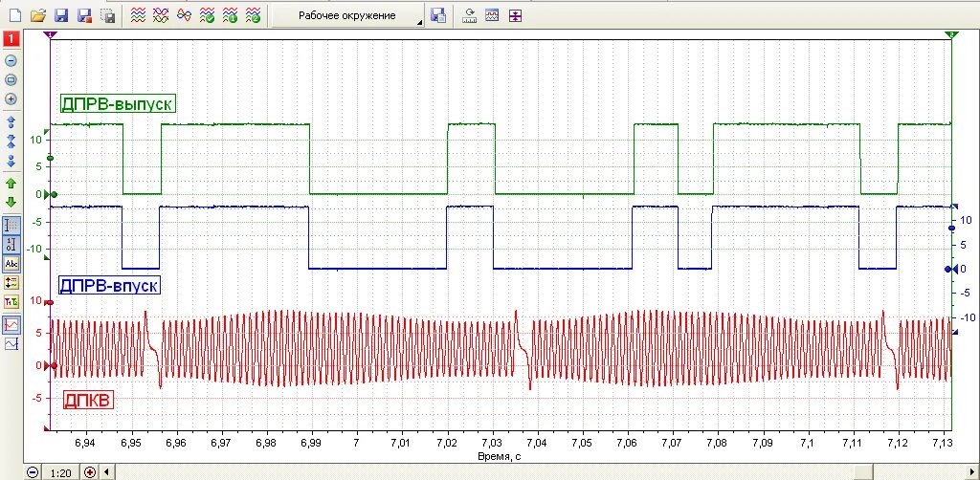
Task: Click the vertical squeeze arrows icon
Action: [x=11, y=141]
